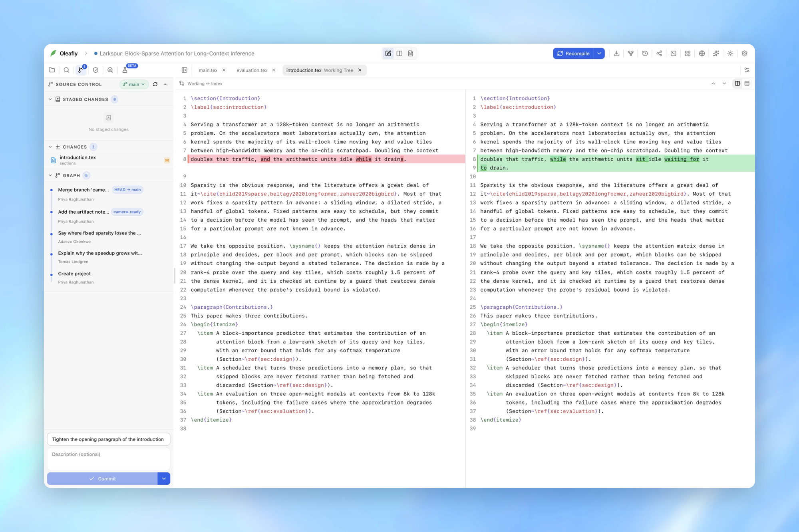Click the download icon in top toolbar
Screen dimensions: 799x532
[x=616, y=54]
